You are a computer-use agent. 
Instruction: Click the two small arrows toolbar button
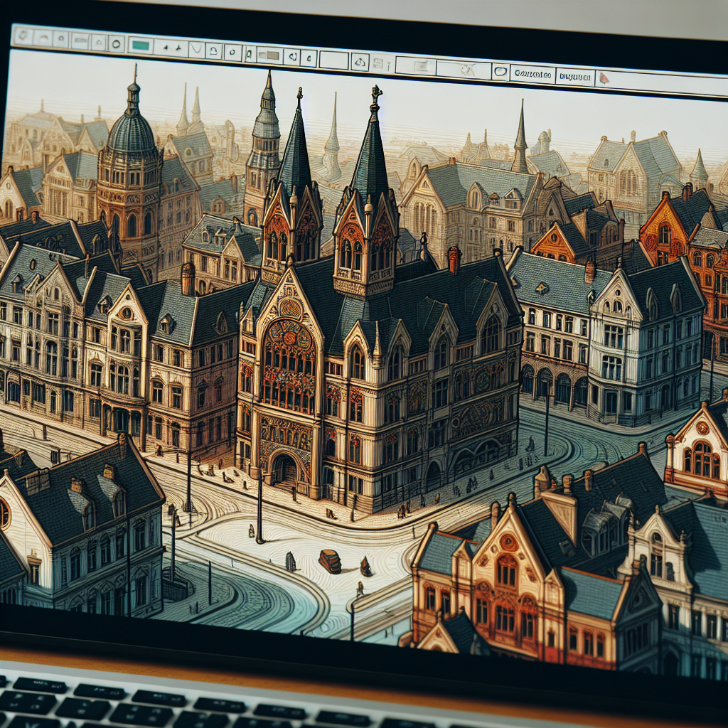(x=171, y=48)
